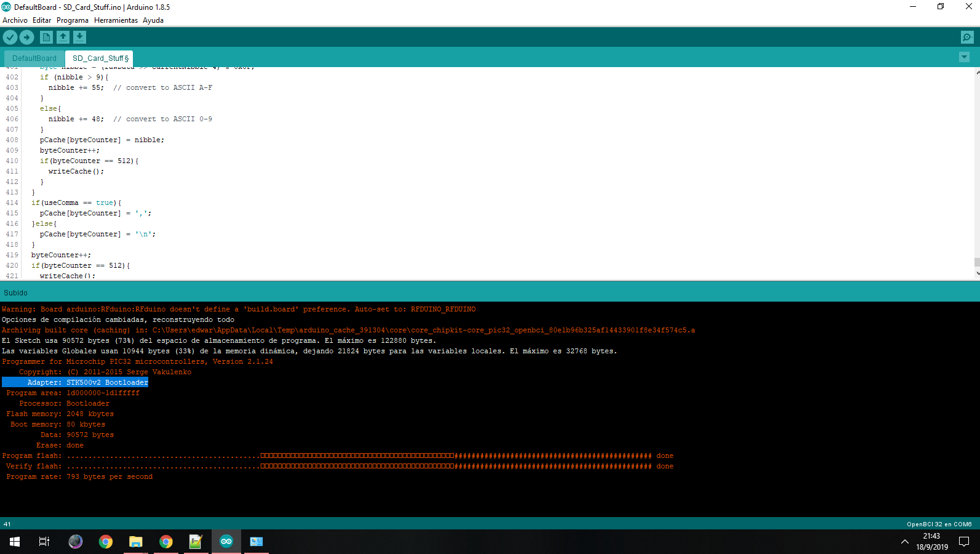Create a new sketch with New icon
This screenshot has height=554, width=980.
(x=46, y=38)
